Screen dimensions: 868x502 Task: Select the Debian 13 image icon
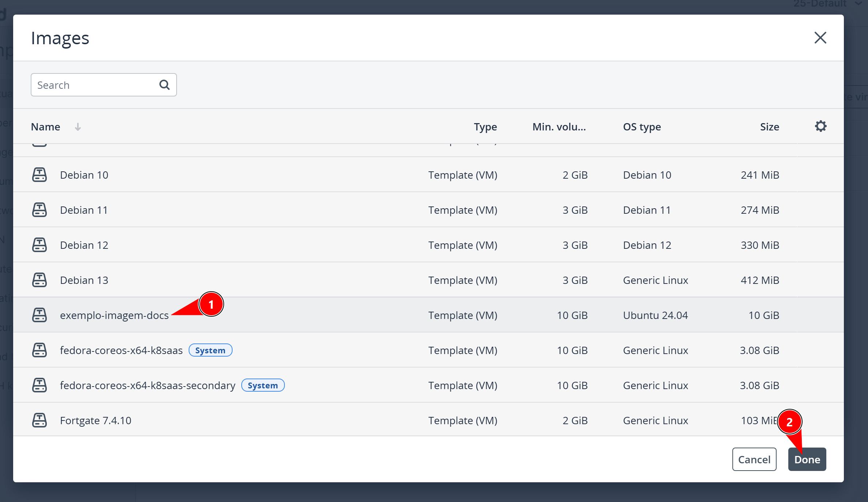pos(39,280)
